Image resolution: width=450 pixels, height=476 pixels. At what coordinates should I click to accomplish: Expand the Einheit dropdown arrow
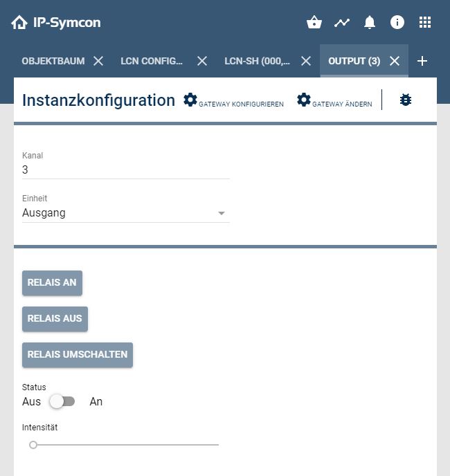tap(222, 213)
